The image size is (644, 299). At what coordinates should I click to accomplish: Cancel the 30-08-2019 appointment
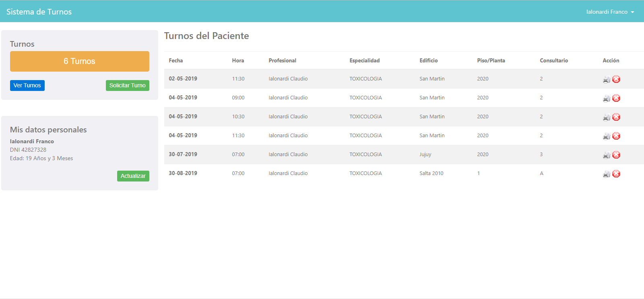click(x=616, y=174)
